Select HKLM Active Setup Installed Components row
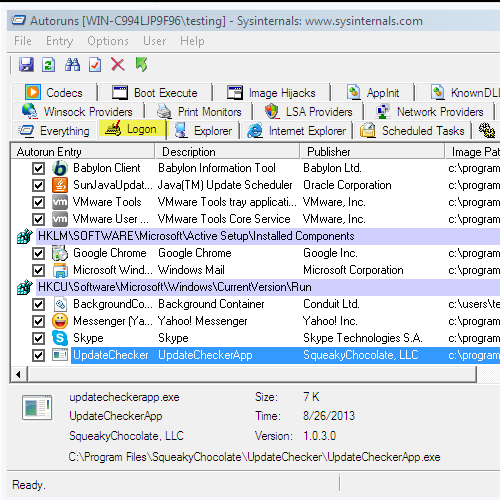Image resolution: width=500 pixels, height=500 pixels. [268, 236]
